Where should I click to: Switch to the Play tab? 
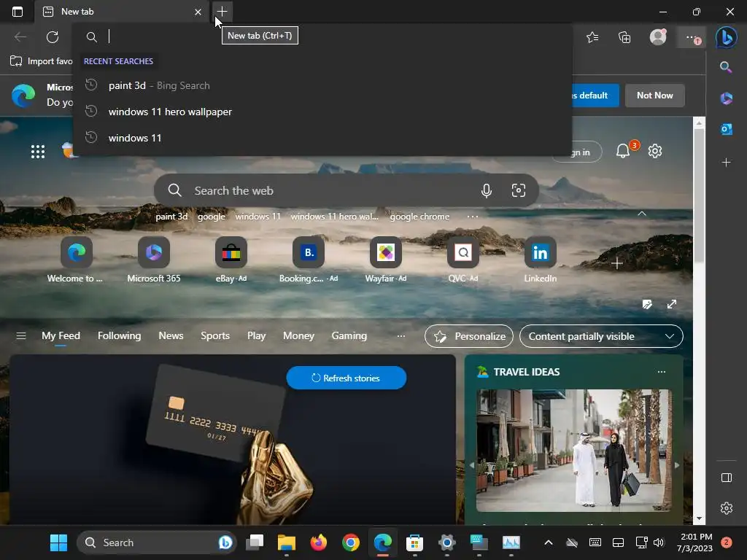pos(256,335)
